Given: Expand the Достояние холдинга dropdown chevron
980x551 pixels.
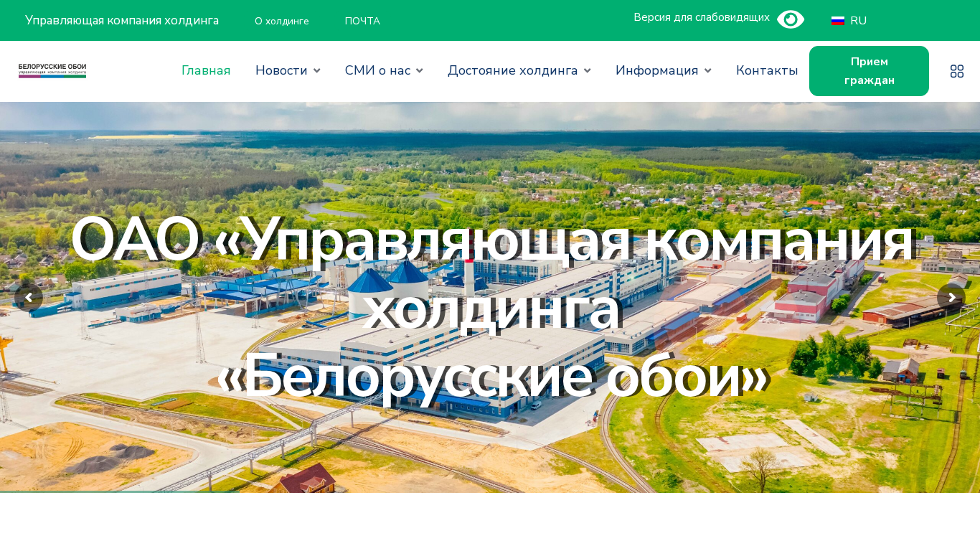Looking at the screenshot, I should pos(587,70).
